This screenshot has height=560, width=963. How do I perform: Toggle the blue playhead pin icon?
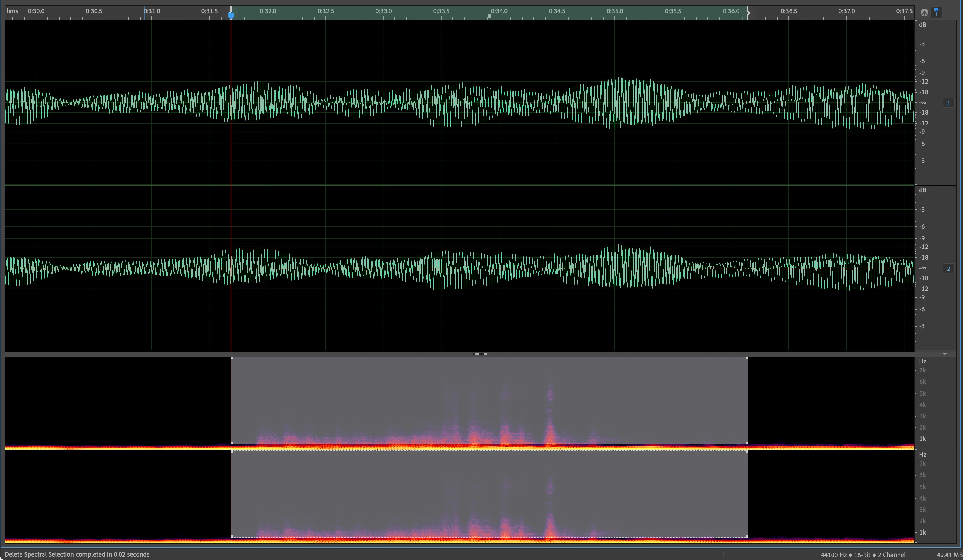(x=936, y=12)
